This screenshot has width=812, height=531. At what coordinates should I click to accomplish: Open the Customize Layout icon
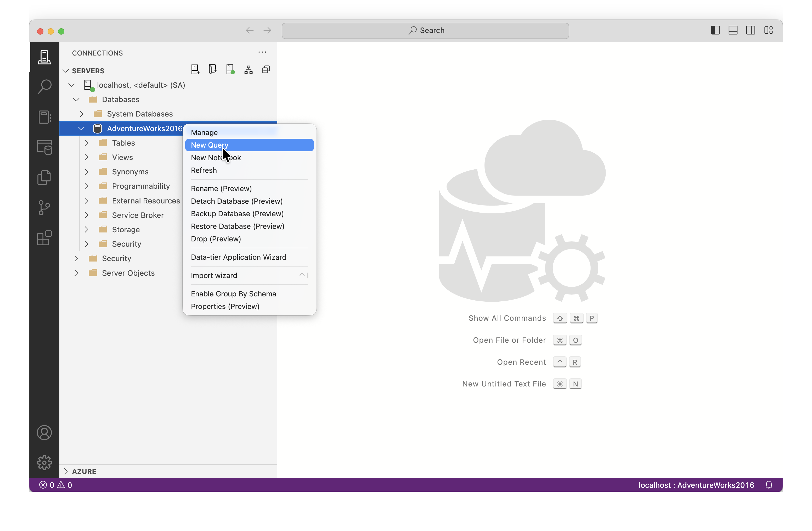click(x=769, y=30)
